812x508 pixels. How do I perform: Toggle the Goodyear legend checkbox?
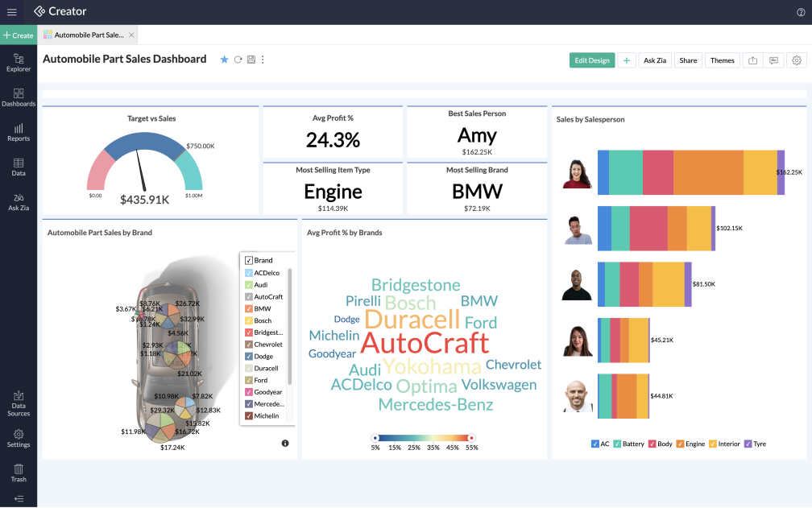249,391
